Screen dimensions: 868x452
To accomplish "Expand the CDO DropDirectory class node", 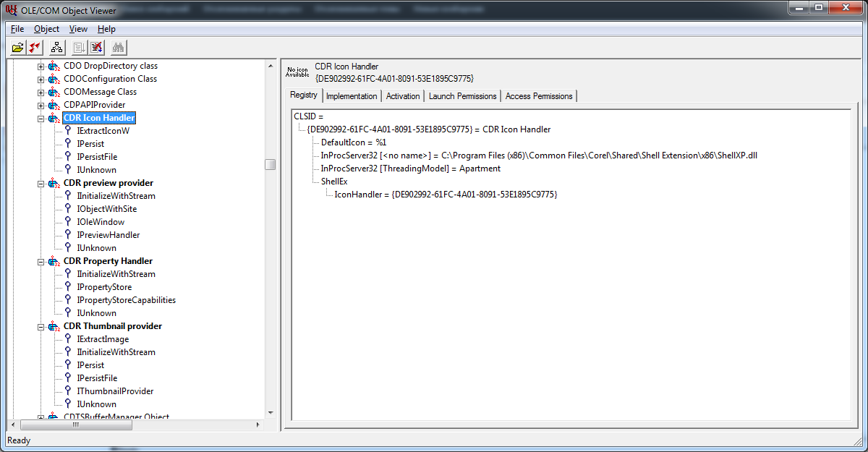I will (x=41, y=66).
